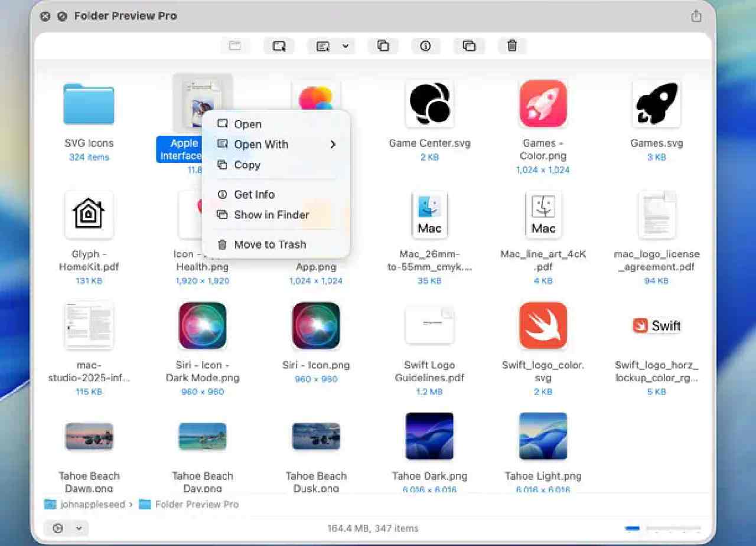Click Folder Preview Pro in the path bar

(x=189, y=505)
